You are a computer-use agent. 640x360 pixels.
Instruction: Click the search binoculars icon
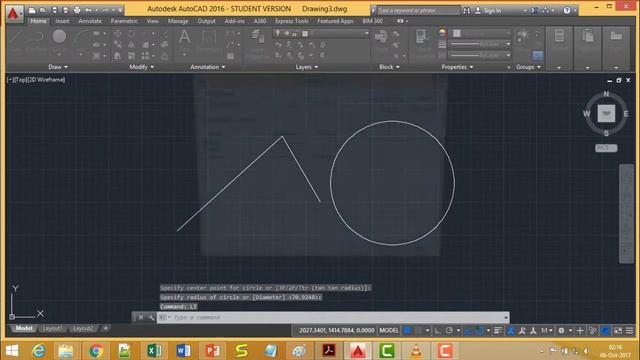(467, 11)
